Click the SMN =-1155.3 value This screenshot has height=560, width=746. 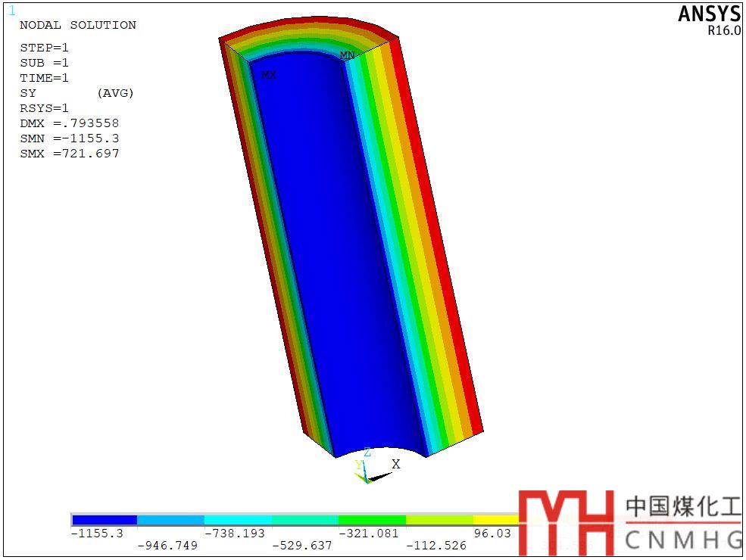pos(70,138)
